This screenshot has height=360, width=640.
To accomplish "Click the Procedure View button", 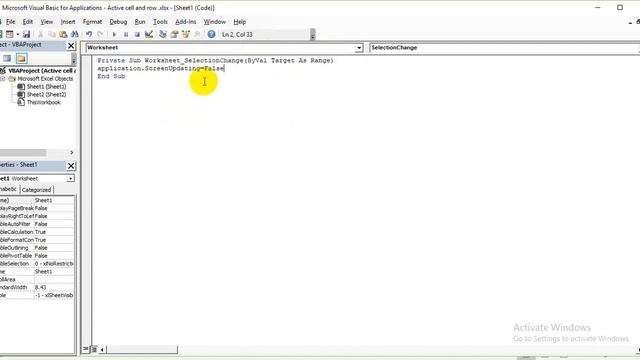I will [x=86, y=349].
